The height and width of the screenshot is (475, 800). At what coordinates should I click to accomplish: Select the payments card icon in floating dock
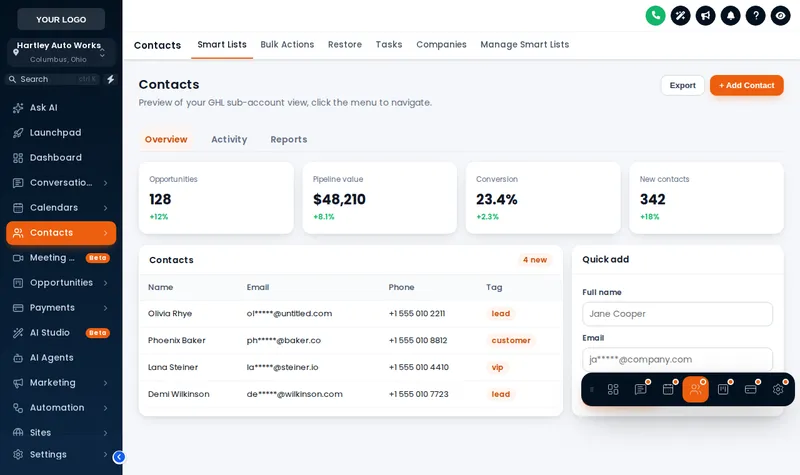pos(751,389)
